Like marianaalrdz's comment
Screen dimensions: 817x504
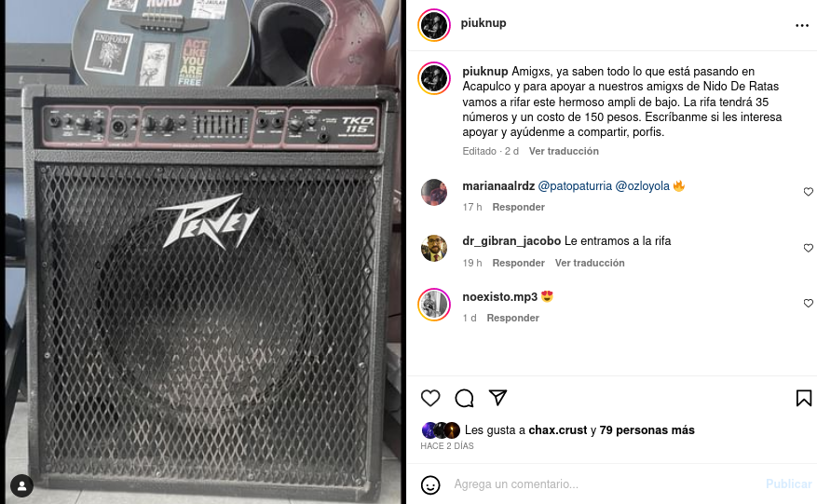[x=808, y=192]
